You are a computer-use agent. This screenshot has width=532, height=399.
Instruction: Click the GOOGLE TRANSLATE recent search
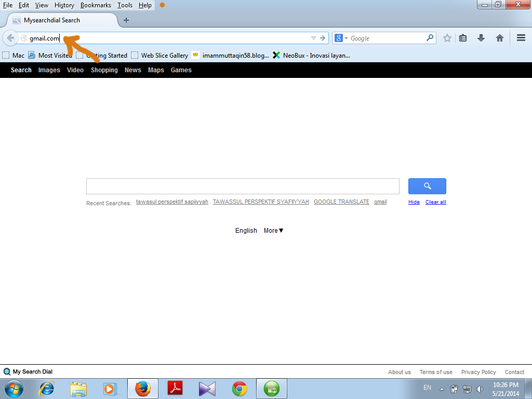pos(341,202)
